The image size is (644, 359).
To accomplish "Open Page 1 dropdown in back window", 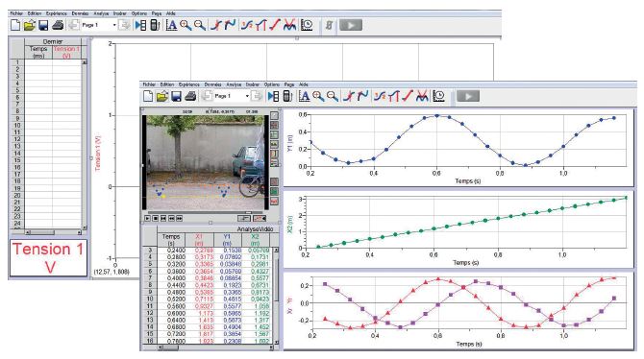I will pyautogui.click(x=114, y=25).
